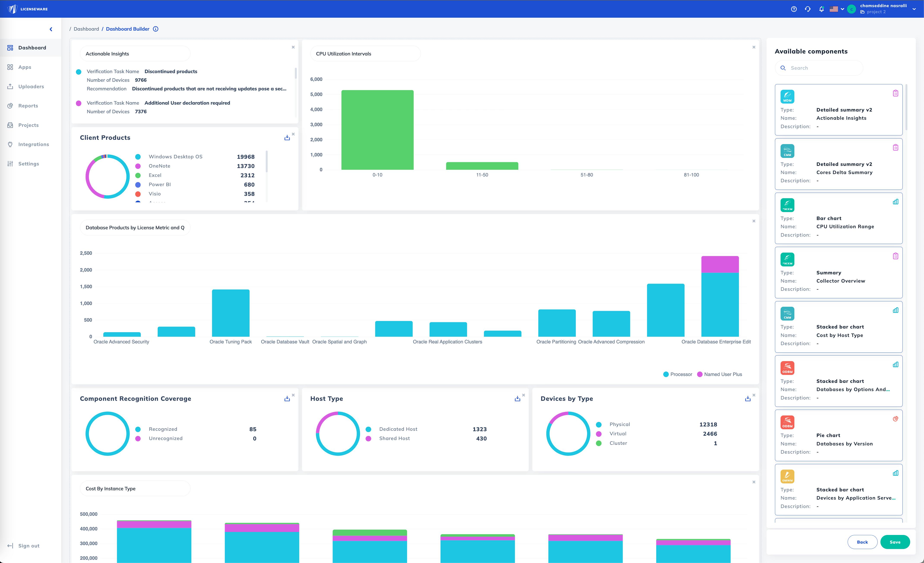The height and width of the screenshot is (563, 924).
Task: Click bar chart icon on Databases by Options card
Action: [896, 365]
